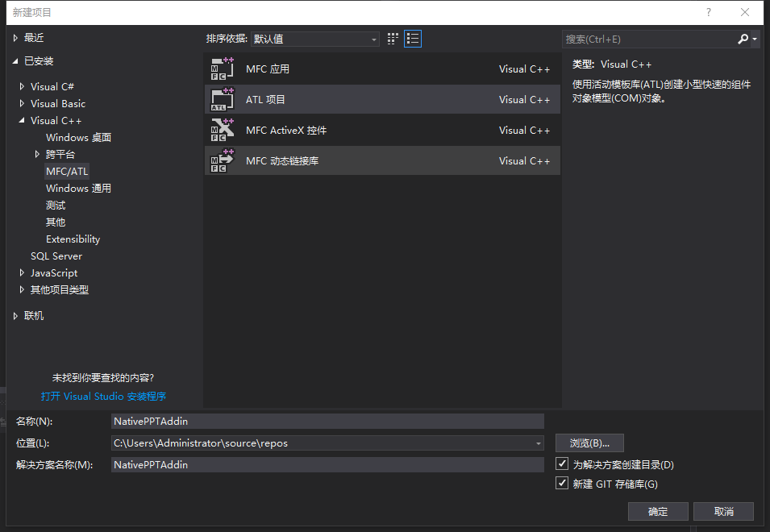Click the 确定 button
The height and width of the screenshot is (532, 770).
coord(658,511)
